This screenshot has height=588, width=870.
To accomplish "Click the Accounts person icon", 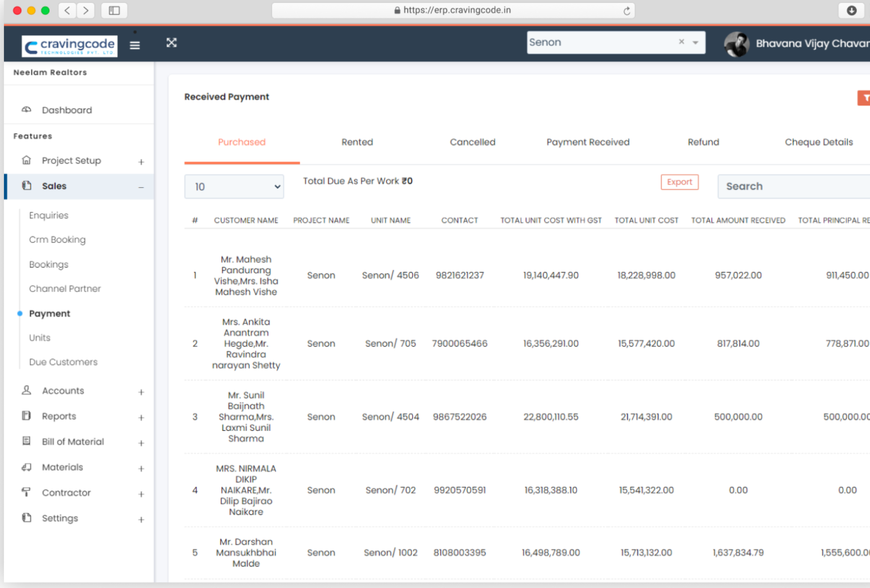I will click(x=26, y=390).
